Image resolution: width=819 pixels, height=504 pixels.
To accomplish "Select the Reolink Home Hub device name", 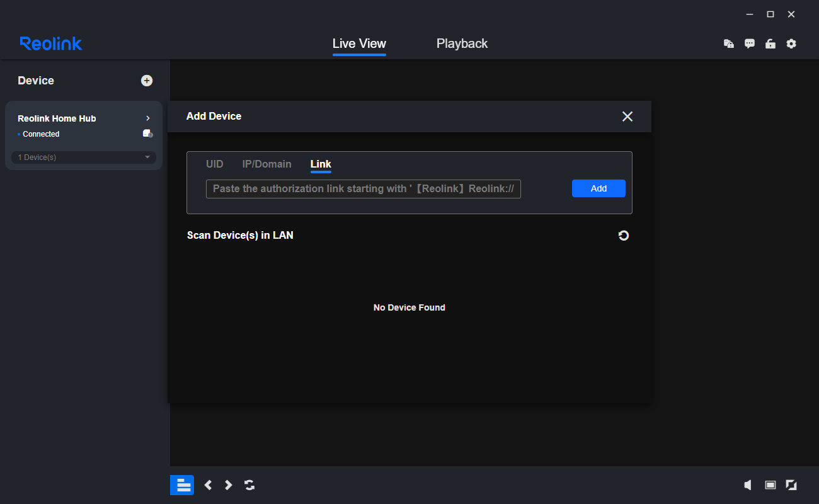I will (57, 118).
